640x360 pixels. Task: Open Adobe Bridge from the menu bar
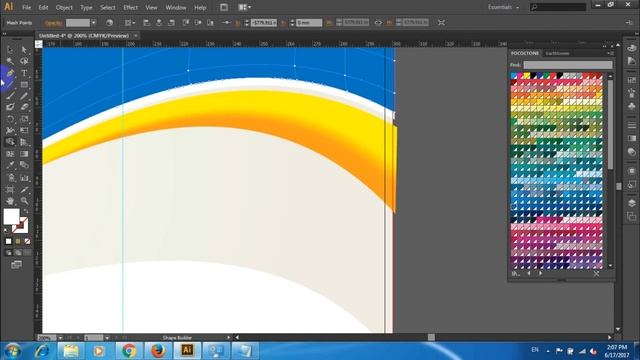(x=224, y=7)
